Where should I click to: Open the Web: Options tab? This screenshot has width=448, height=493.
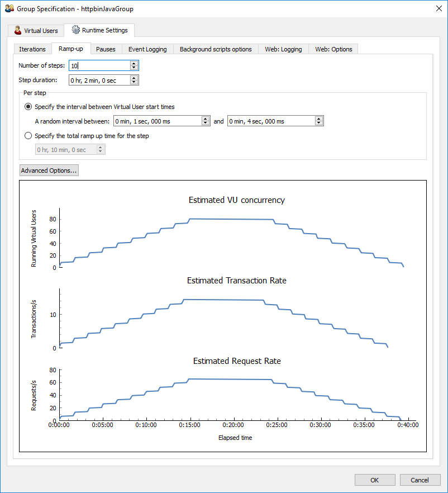(333, 49)
